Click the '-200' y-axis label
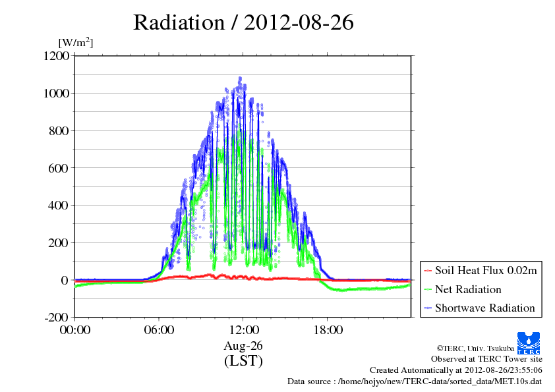This screenshot has height=392, width=555. click(x=57, y=318)
